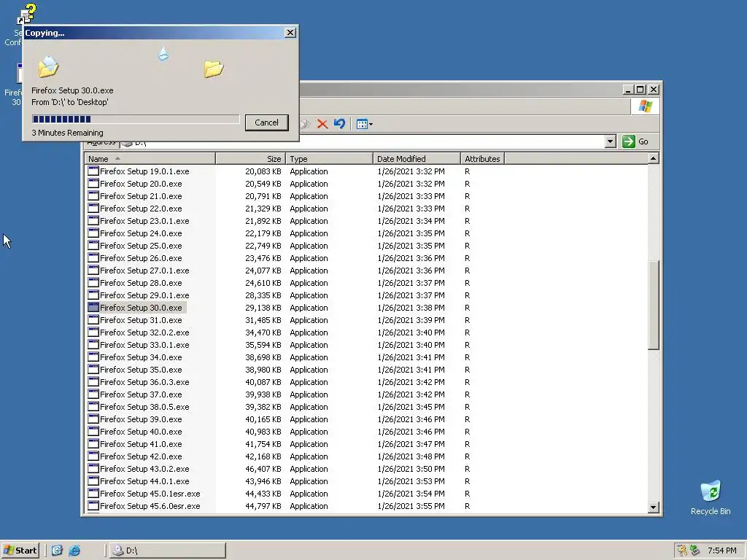Click the green Go button

(x=635, y=141)
